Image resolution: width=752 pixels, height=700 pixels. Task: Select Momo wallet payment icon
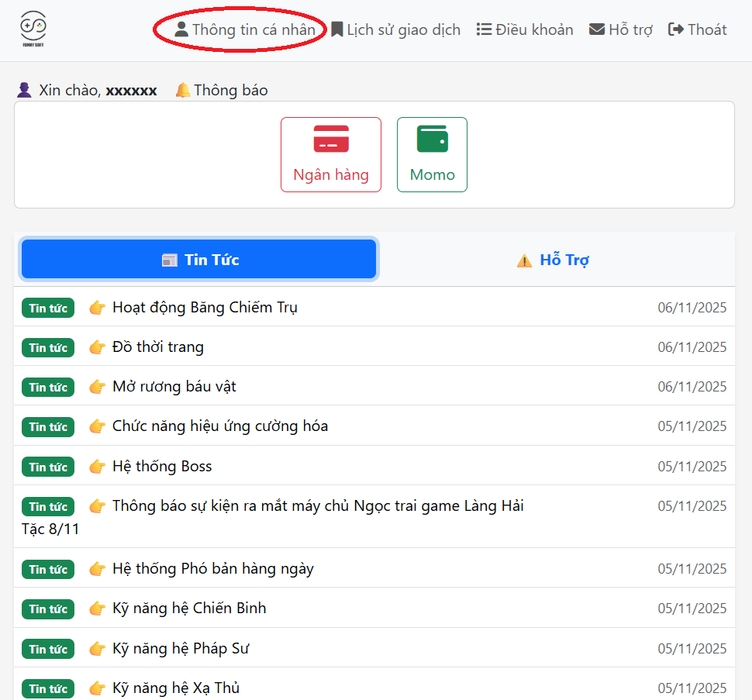coord(432,140)
